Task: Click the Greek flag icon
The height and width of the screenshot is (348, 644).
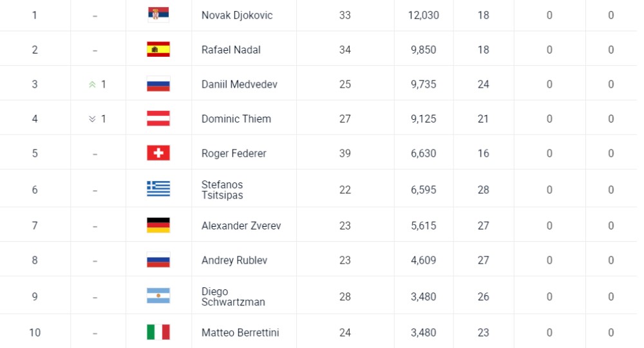Action: coord(158,189)
